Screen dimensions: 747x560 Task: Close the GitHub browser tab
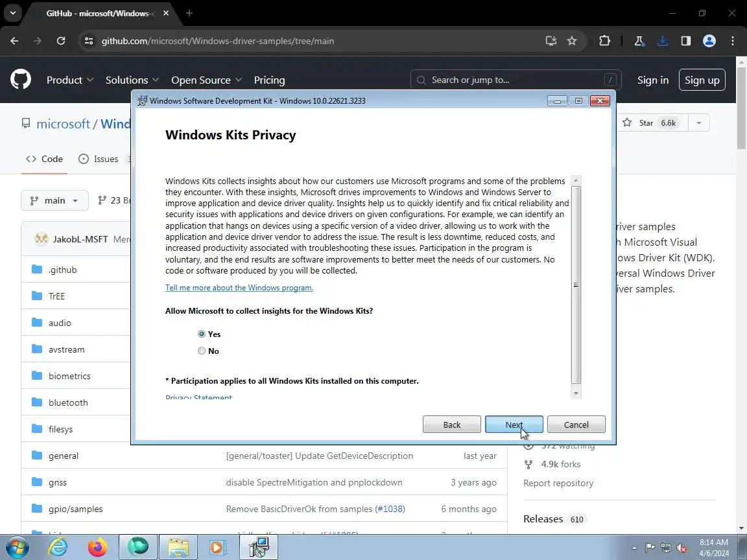166,14
